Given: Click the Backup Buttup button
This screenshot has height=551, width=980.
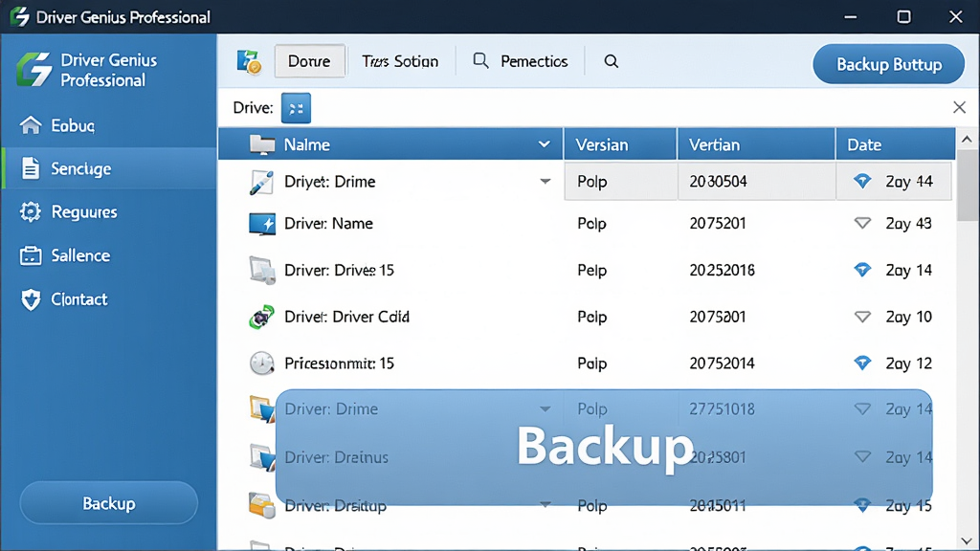Looking at the screenshot, I should (889, 64).
